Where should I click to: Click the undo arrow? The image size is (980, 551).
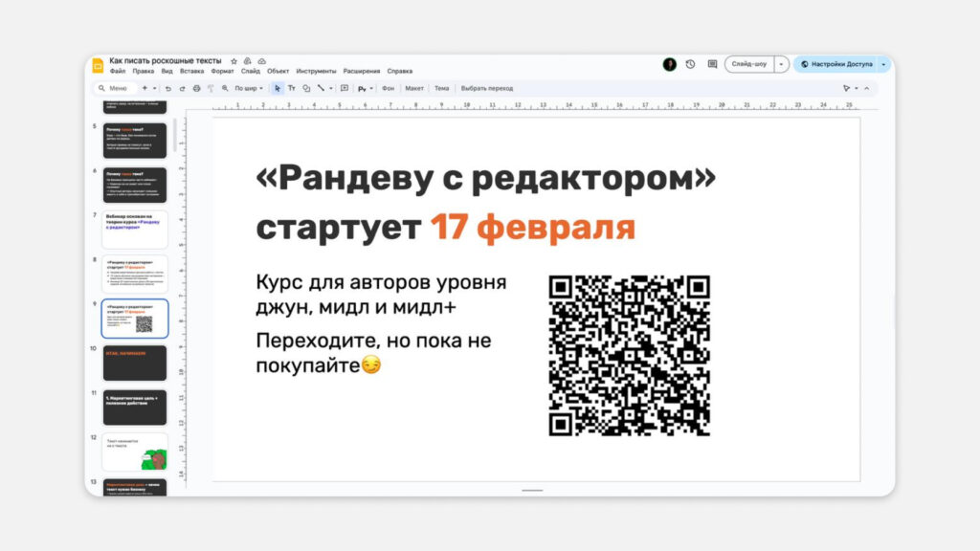click(x=168, y=89)
